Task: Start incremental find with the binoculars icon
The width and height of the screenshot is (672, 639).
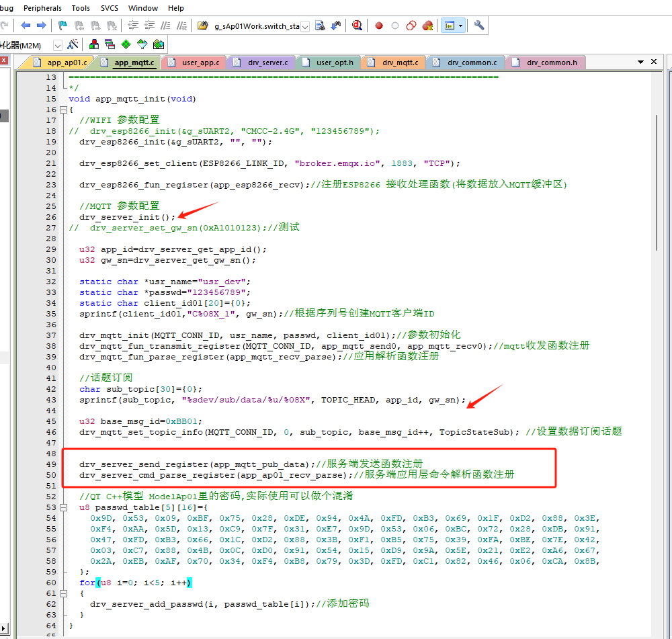Action: [x=336, y=26]
